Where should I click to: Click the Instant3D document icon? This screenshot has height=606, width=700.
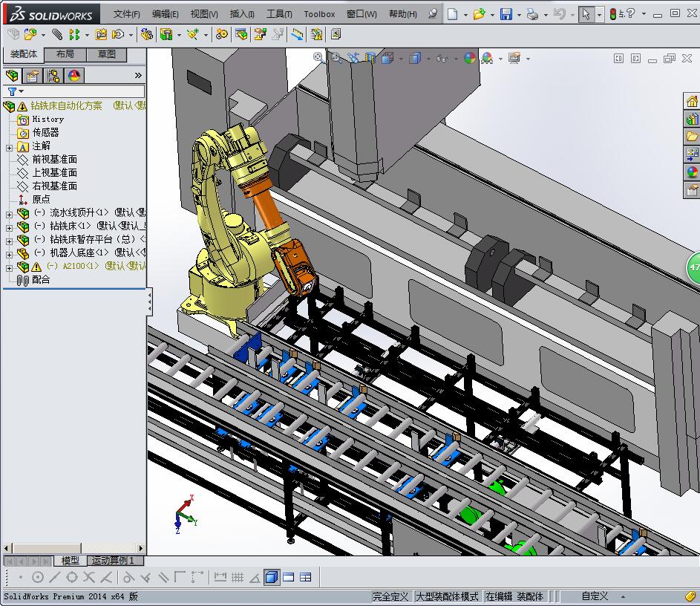(336, 34)
